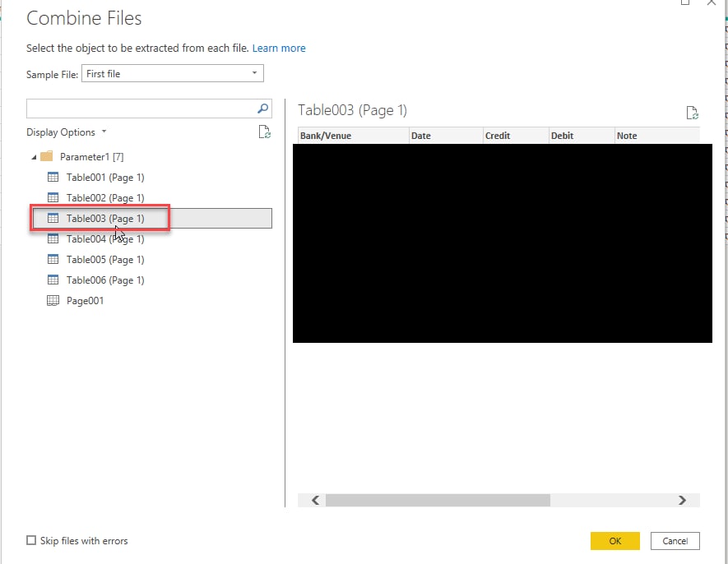Click the OK button
Image resolution: width=728 pixels, height=564 pixels.
click(x=615, y=541)
